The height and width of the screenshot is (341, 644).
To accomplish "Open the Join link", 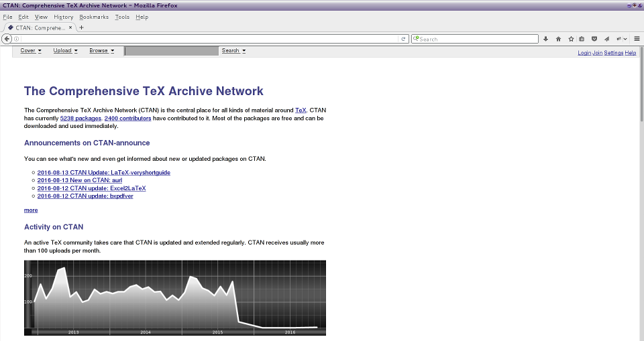I will 597,53.
